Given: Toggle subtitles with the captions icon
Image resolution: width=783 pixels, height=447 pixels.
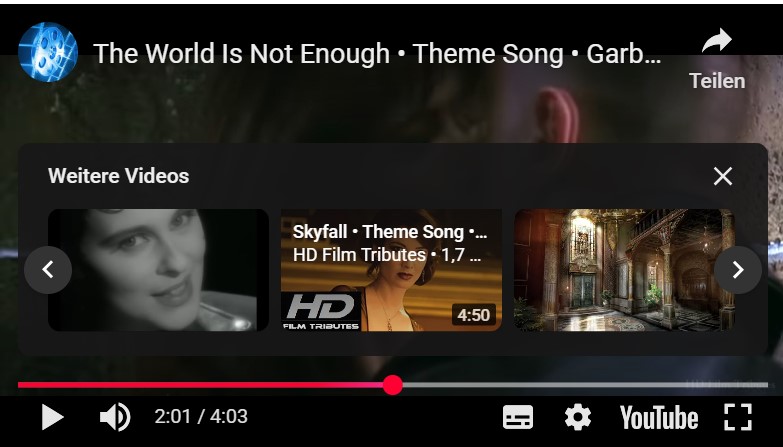Looking at the screenshot, I should point(517,417).
